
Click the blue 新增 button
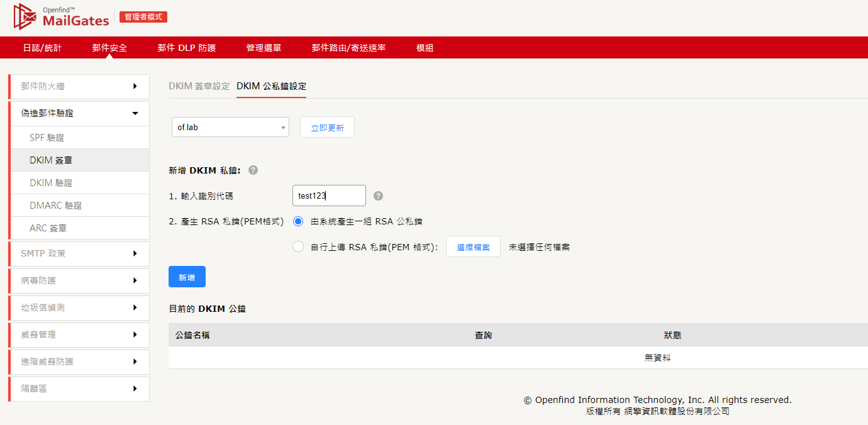coord(187,277)
